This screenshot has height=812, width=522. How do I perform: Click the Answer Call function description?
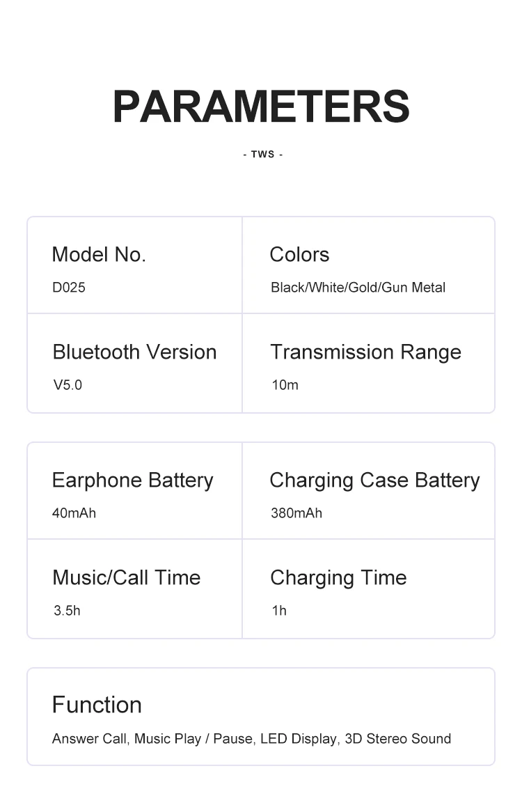251,739
